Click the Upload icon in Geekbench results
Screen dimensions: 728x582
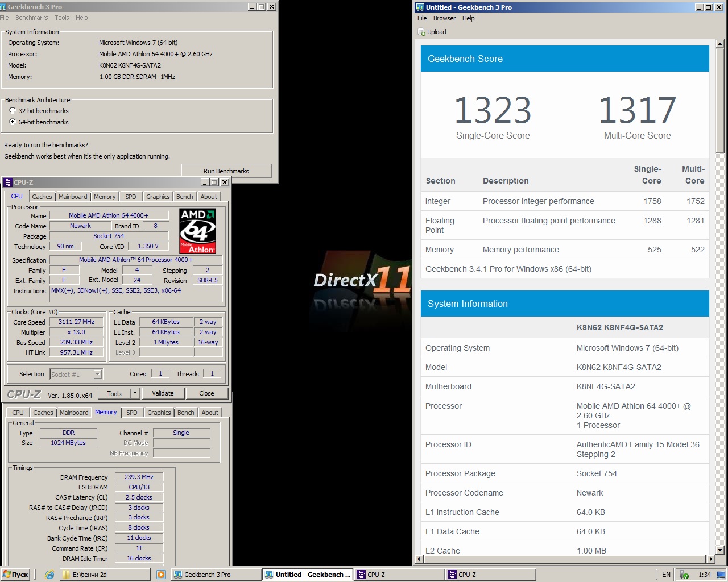coord(421,32)
